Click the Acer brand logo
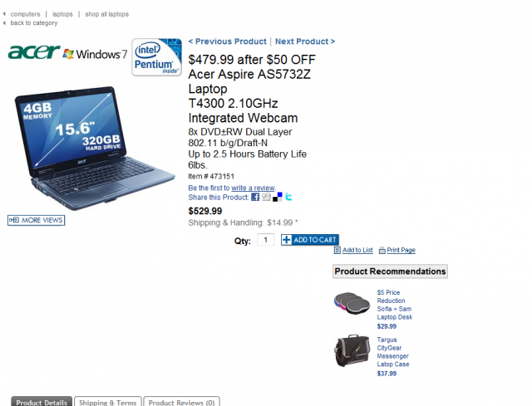This screenshot has height=406, width=532. [34, 52]
